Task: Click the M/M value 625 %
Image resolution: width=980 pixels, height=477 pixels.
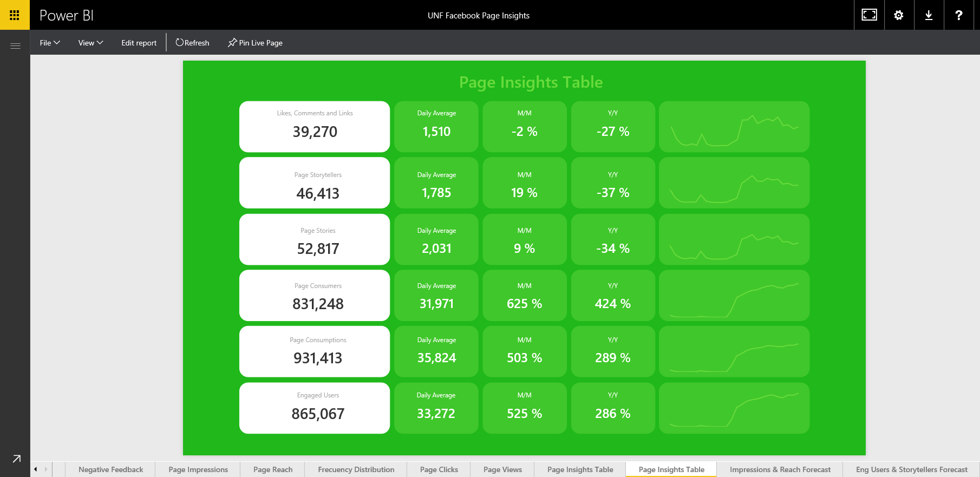Action: pos(524,304)
